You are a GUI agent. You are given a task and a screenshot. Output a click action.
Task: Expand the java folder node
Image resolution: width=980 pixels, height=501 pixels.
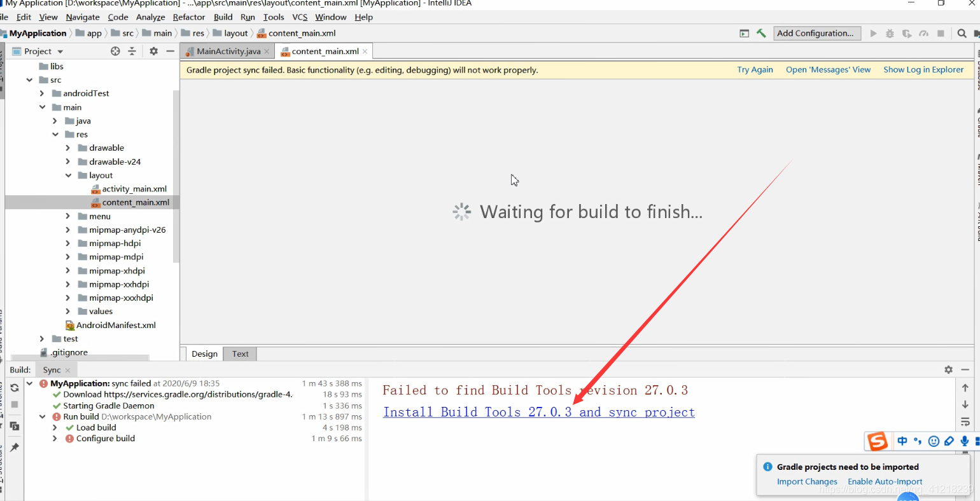click(55, 121)
